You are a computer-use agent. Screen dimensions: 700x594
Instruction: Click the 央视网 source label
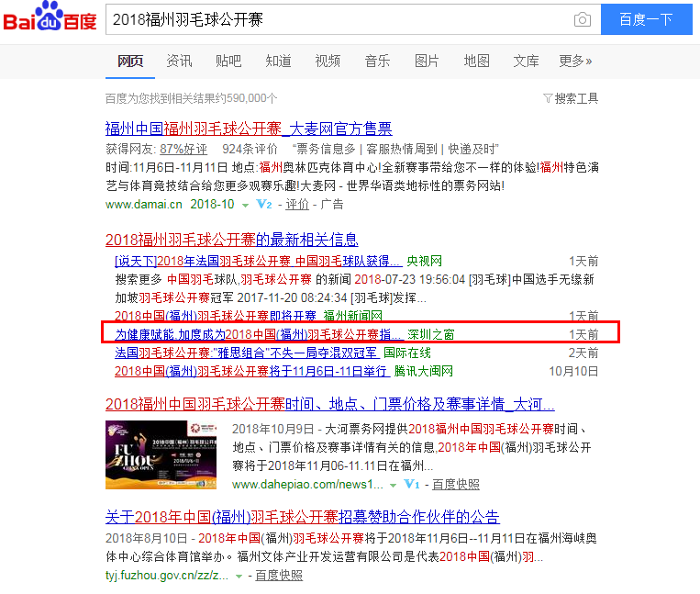click(424, 261)
